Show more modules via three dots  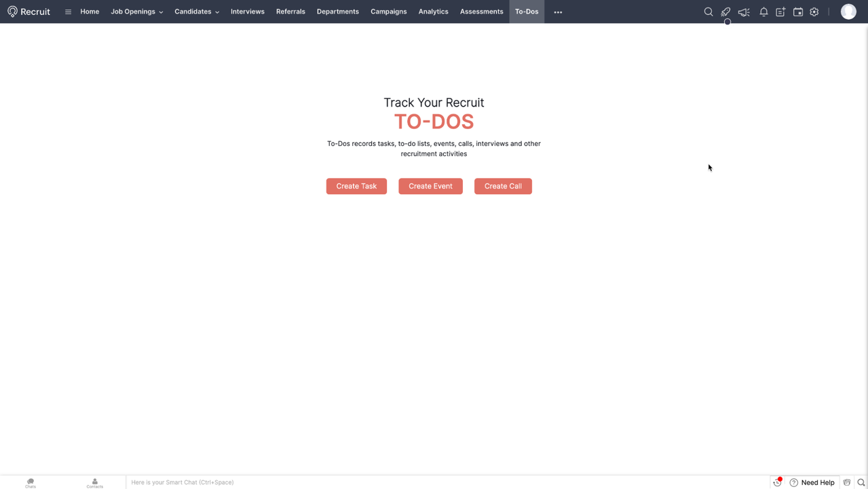(x=558, y=12)
